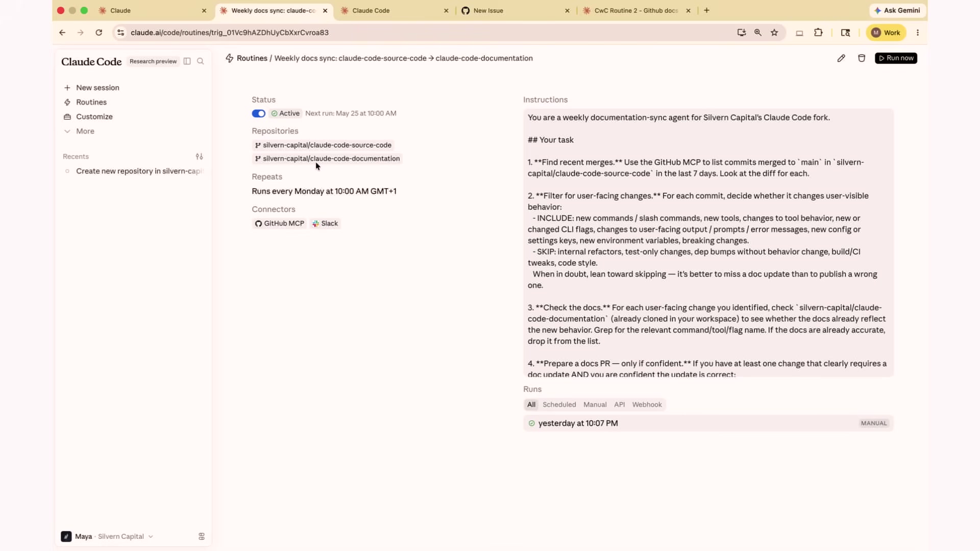Delete routine using the trash icon
The image size is (980, 551).
tap(862, 58)
